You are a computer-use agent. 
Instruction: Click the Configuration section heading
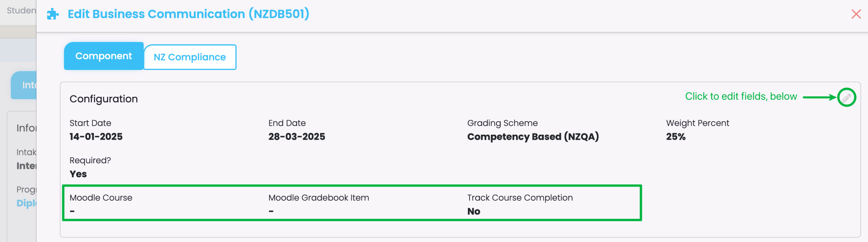click(103, 99)
